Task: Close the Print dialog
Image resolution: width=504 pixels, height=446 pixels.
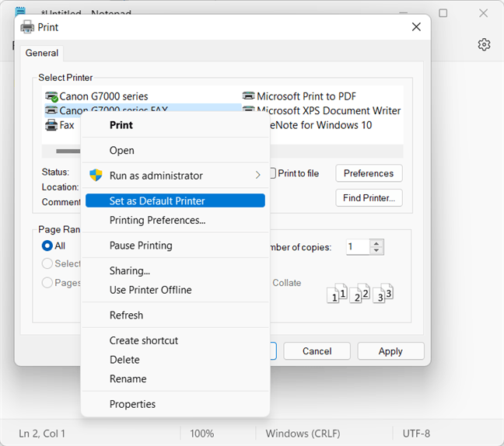Action: pos(416,27)
